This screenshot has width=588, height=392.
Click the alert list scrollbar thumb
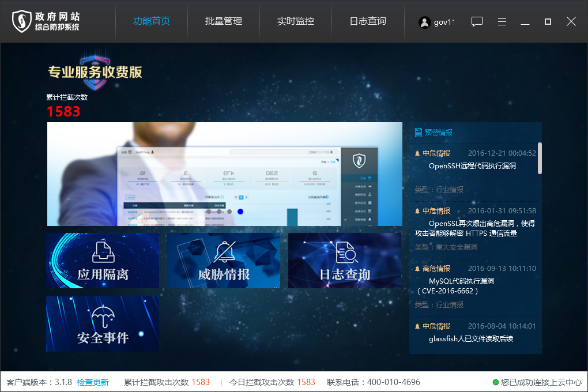tap(540, 158)
